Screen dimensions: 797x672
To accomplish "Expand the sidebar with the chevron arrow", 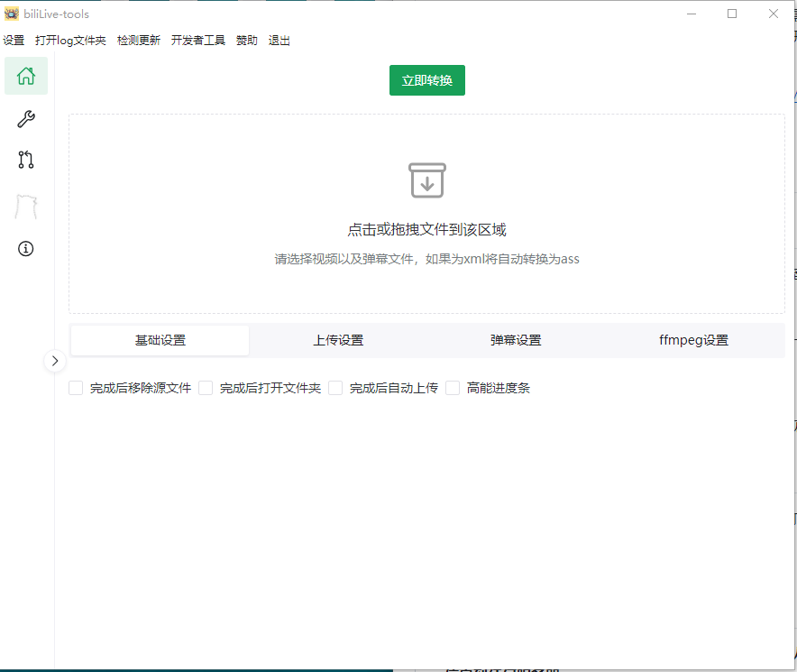I will click(x=55, y=361).
